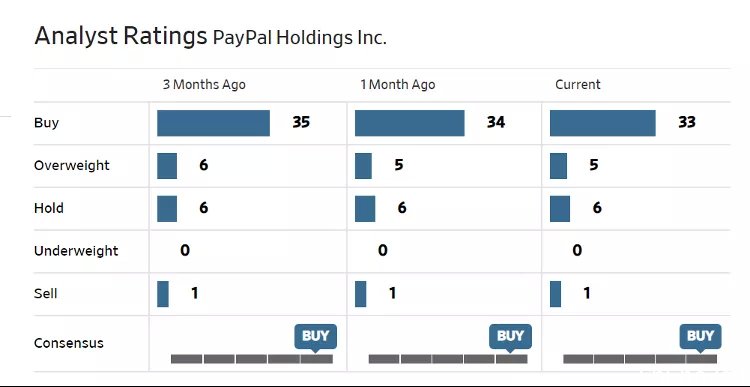Click the 1 Month Ago column header

pyautogui.click(x=398, y=85)
